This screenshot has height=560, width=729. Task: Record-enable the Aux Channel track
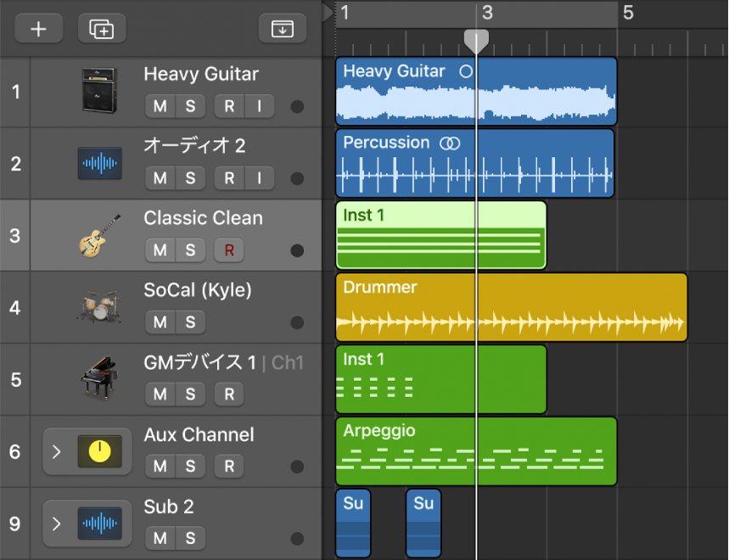click(x=228, y=466)
